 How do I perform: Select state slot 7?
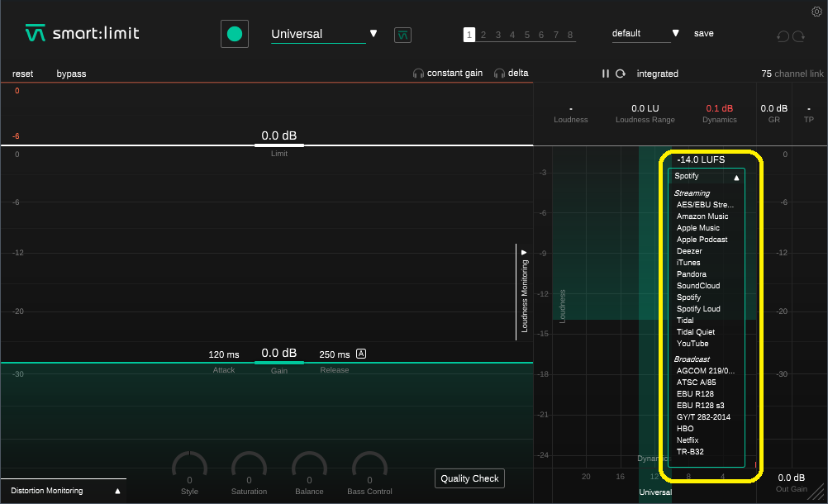556,35
